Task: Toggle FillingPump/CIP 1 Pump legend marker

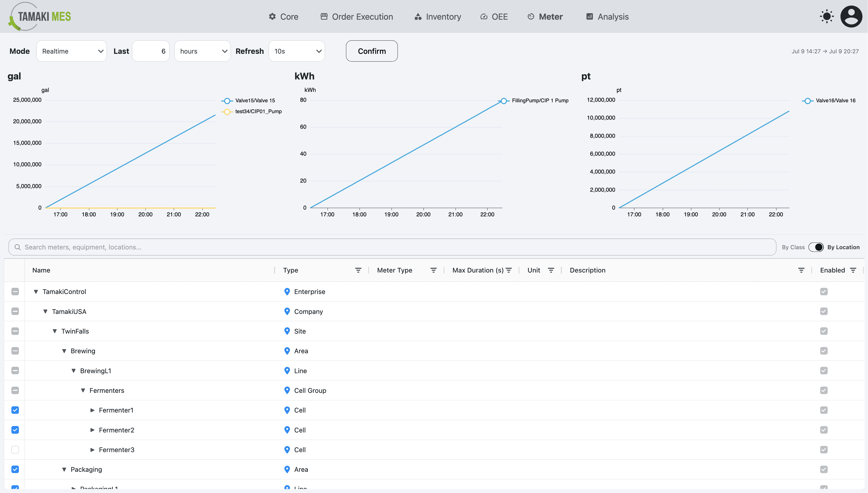Action: [504, 101]
